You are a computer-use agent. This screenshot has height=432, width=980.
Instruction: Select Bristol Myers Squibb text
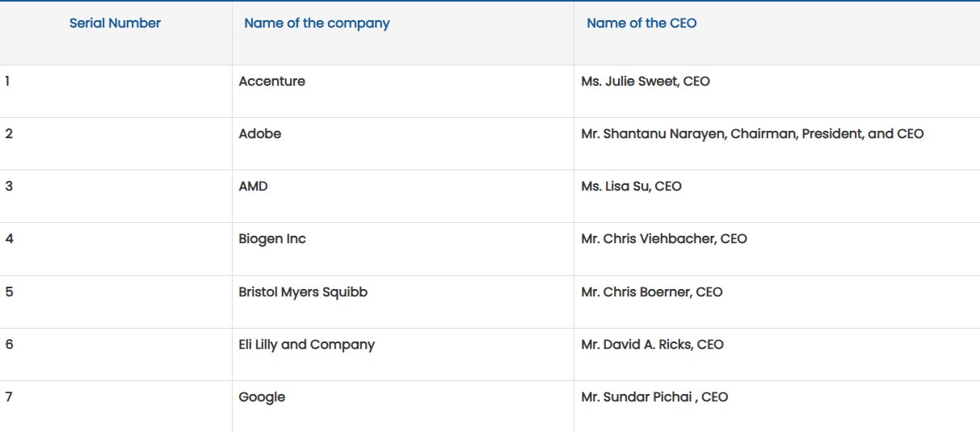tap(303, 292)
